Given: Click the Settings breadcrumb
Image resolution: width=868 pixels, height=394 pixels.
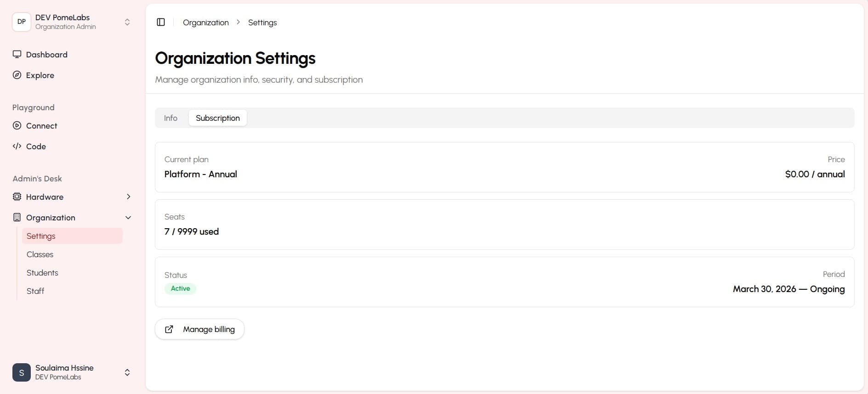Looking at the screenshot, I should pos(262,23).
